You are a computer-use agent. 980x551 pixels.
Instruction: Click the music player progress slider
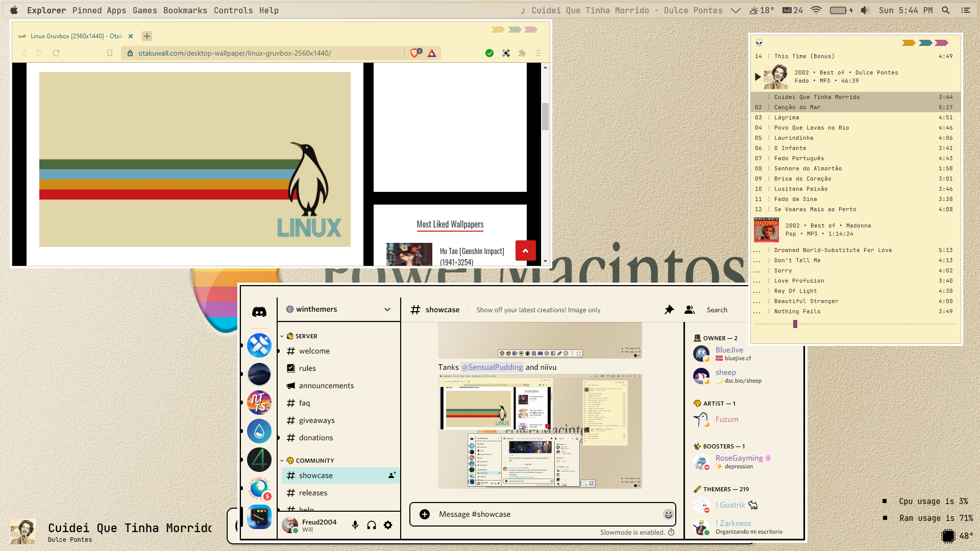click(x=795, y=324)
